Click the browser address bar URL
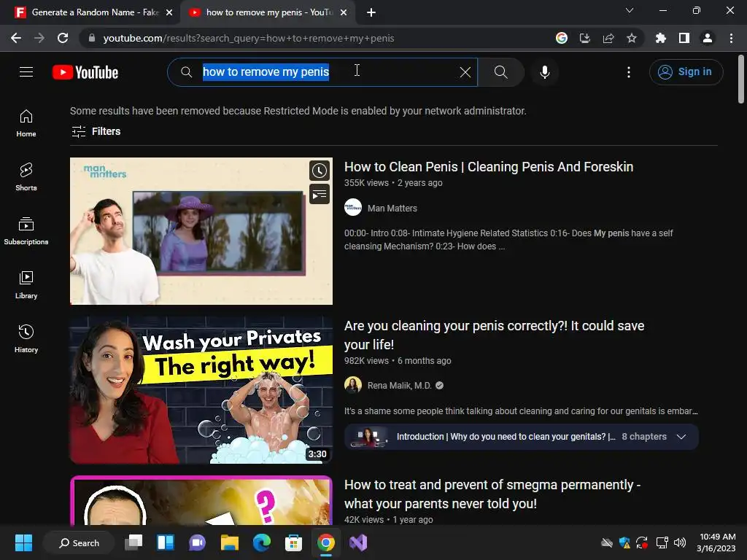This screenshot has height=560, width=747. [248, 39]
